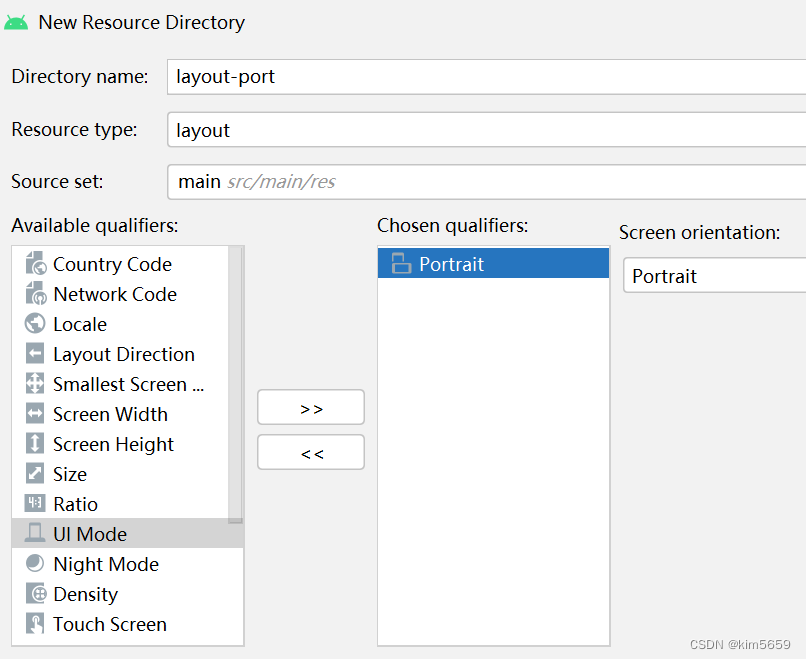Click the Screen Width icon
Viewport: 806px width, 659px height.
tap(35, 414)
